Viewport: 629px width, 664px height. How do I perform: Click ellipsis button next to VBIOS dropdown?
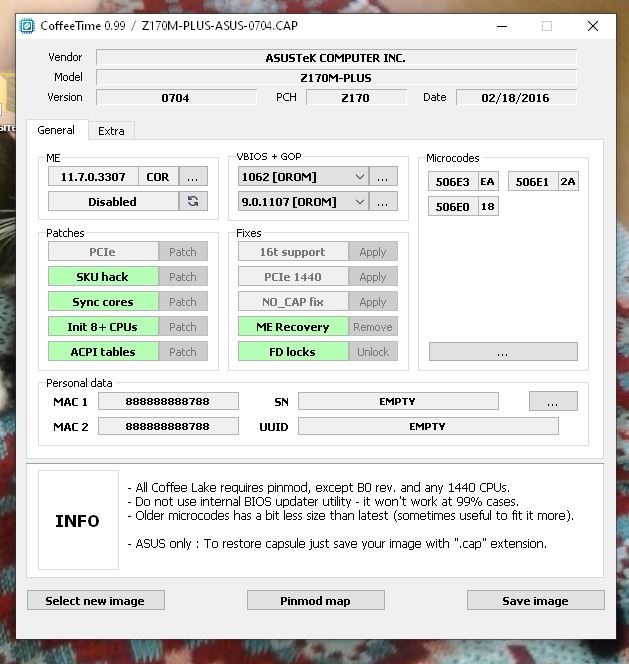point(383,177)
